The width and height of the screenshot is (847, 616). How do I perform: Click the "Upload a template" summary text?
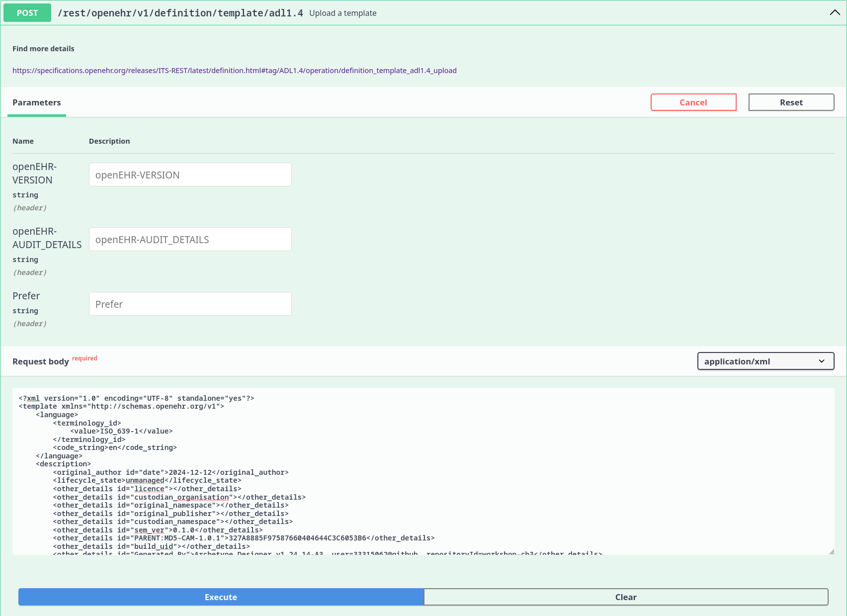pos(342,13)
